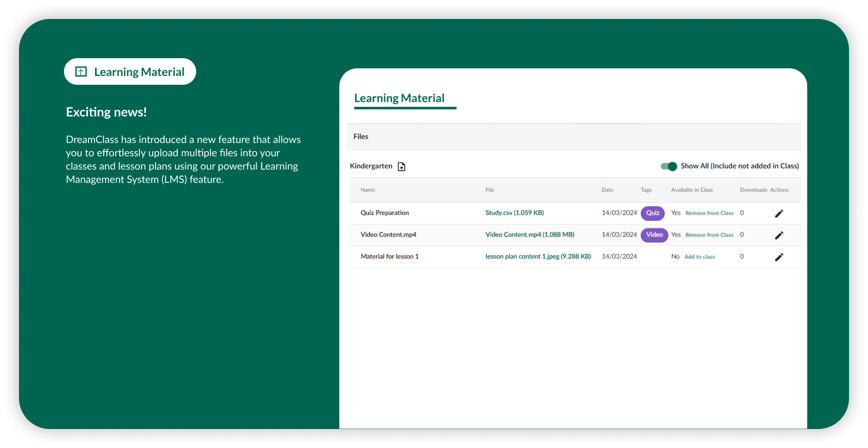Click the date in Material for lesson 1 row
The width and height of the screenshot is (868, 448).
(x=619, y=256)
